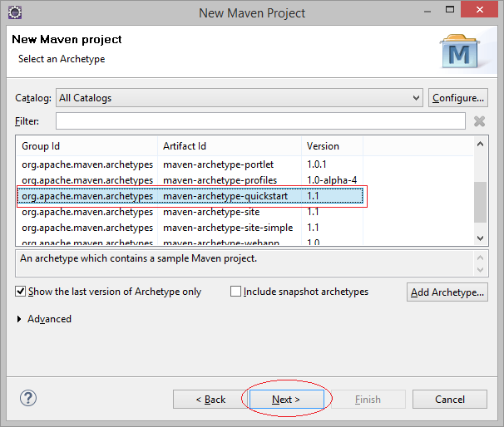504x427 pixels.
Task: Focus the Filter text field
Action: (x=260, y=121)
